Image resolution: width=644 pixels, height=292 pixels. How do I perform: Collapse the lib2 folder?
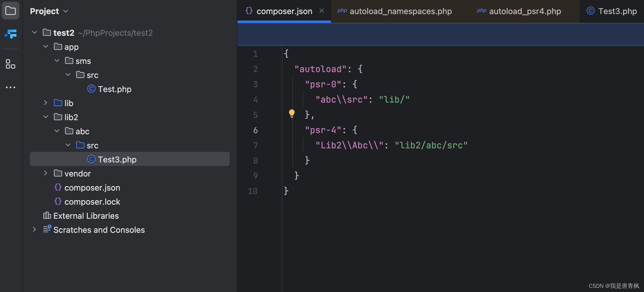[x=46, y=117]
